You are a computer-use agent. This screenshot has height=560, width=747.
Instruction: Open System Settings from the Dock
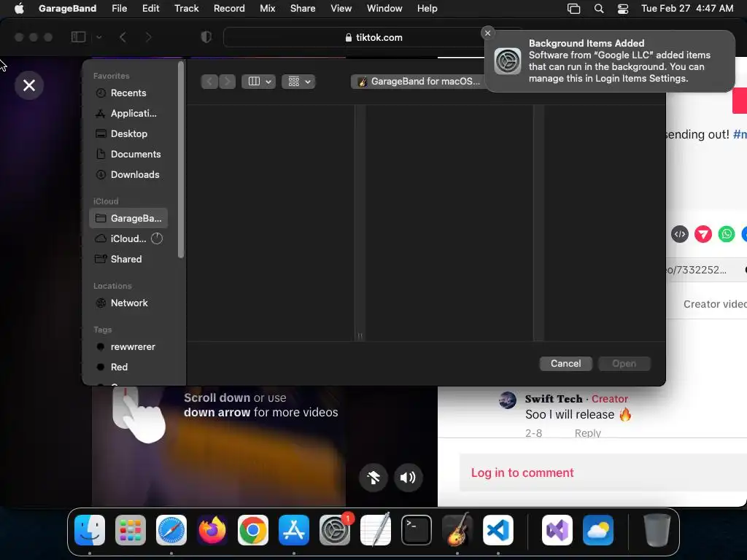coord(335,530)
